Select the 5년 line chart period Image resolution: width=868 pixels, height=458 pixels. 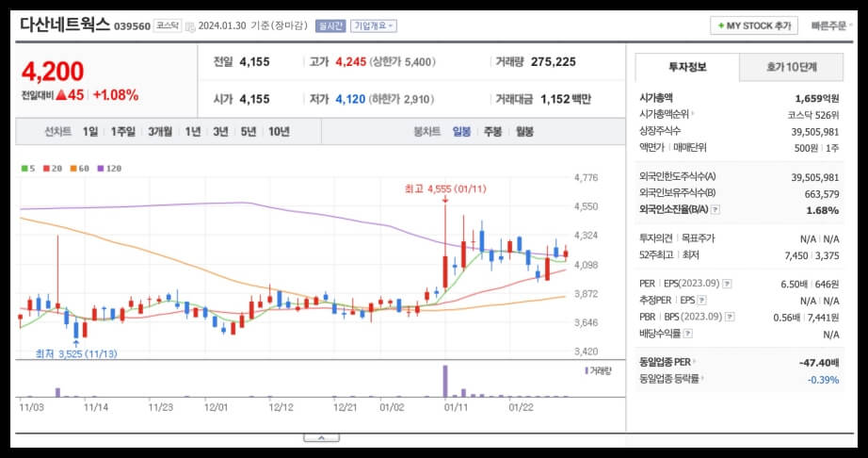coord(249,132)
